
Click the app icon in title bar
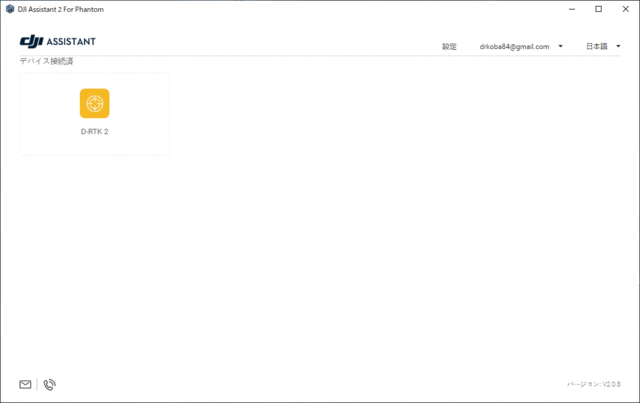pyautogui.click(x=10, y=9)
